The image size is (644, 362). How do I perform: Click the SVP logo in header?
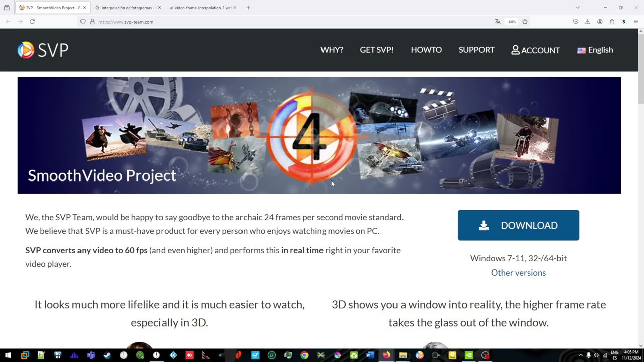click(43, 50)
